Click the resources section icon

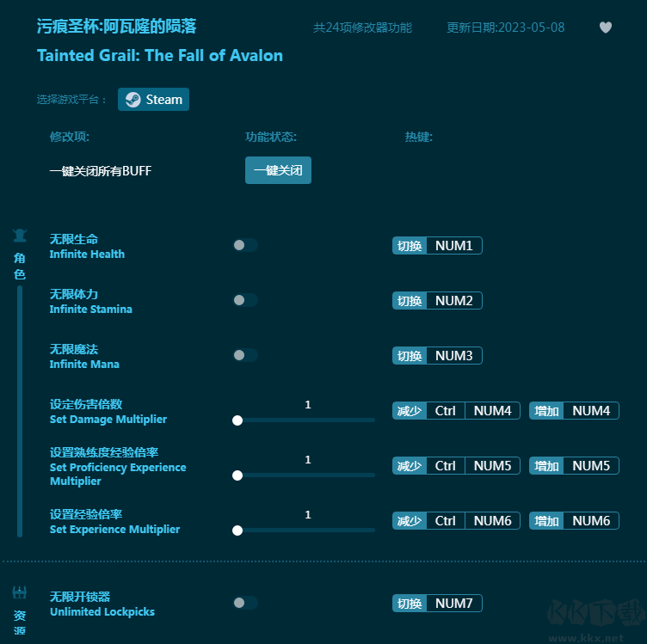[x=20, y=593]
